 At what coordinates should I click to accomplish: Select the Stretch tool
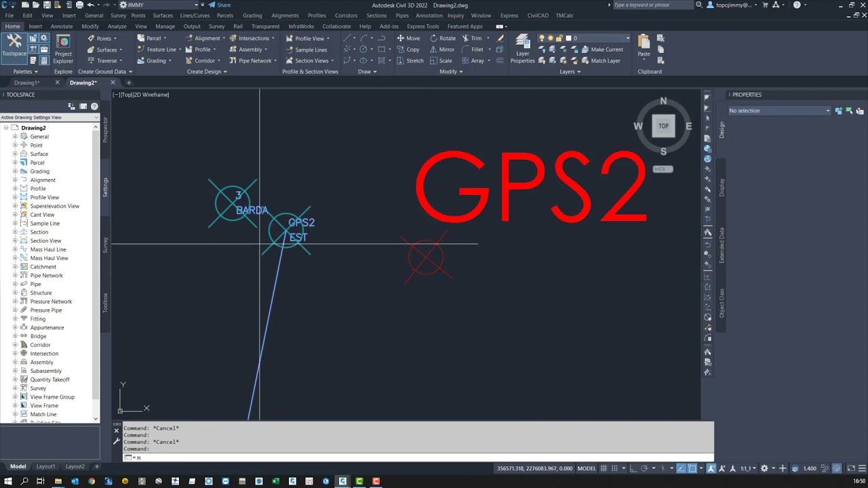click(x=410, y=60)
